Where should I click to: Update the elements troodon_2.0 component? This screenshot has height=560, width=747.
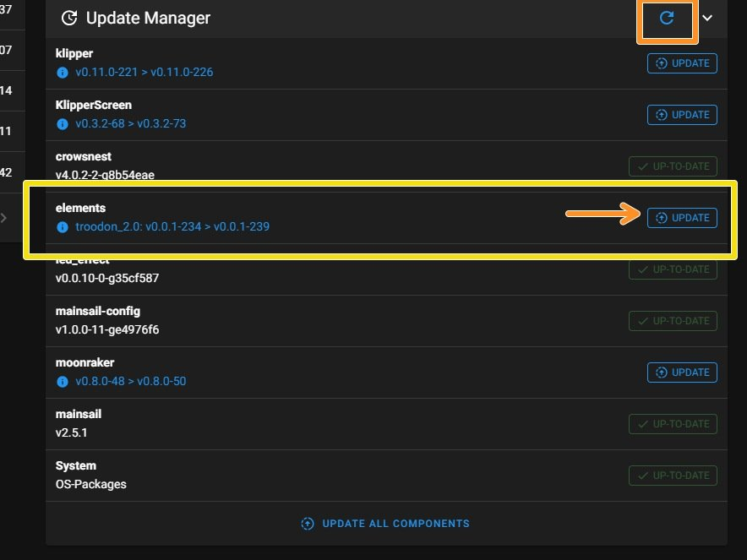(x=682, y=218)
